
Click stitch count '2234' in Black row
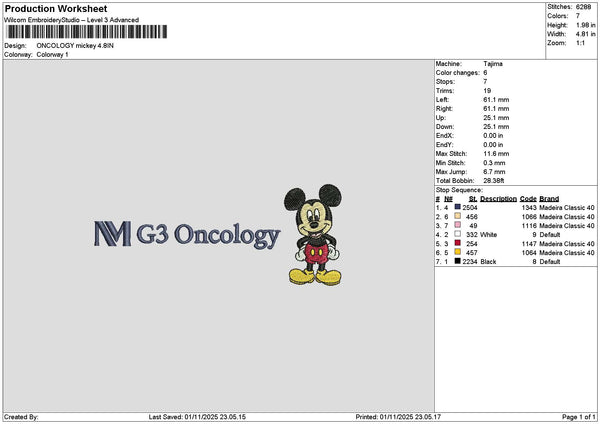pos(470,262)
